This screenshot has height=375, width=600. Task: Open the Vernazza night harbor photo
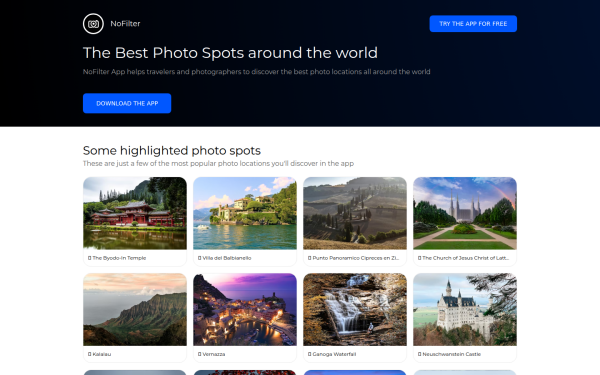(x=245, y=309)
